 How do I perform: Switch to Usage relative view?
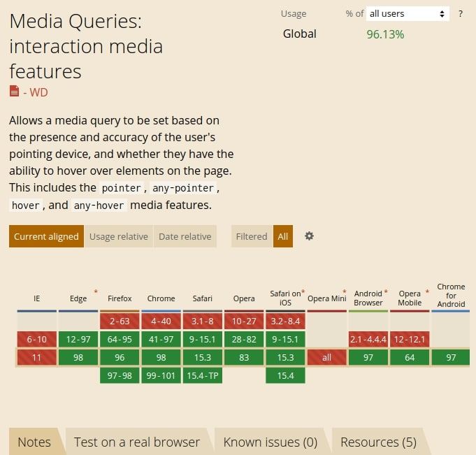pos(119,236)
